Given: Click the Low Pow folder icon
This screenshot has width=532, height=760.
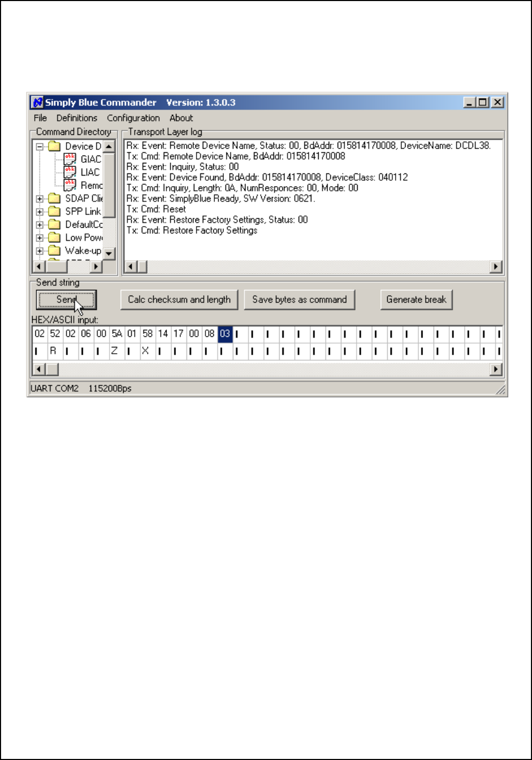Looking at the screenshot, I should pyautogui.click(x=54, y=238).
